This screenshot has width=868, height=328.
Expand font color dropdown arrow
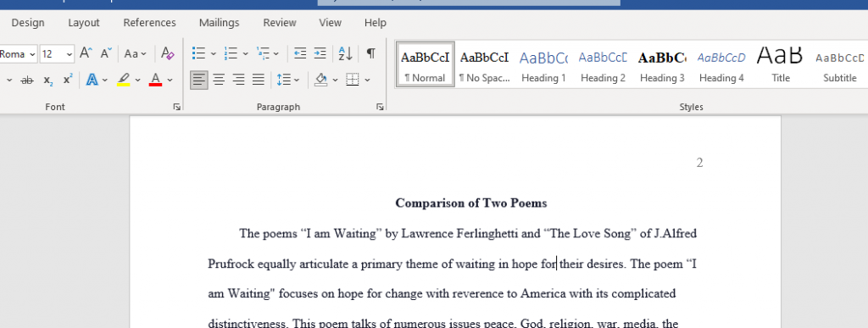[170, 81]
